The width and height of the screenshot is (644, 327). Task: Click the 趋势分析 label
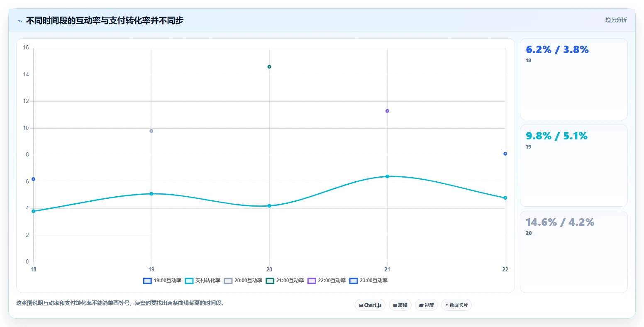pyautogui.click(x=616, y=20)
